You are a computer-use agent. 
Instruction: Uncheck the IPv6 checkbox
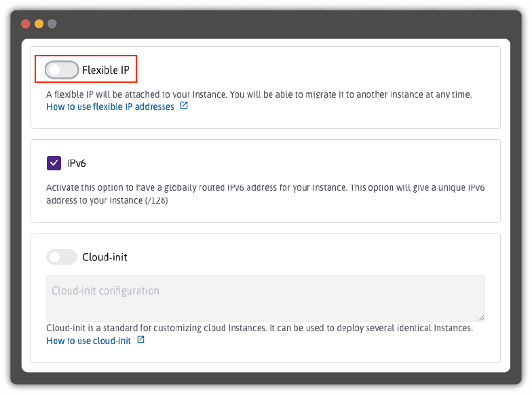point(54,163)
